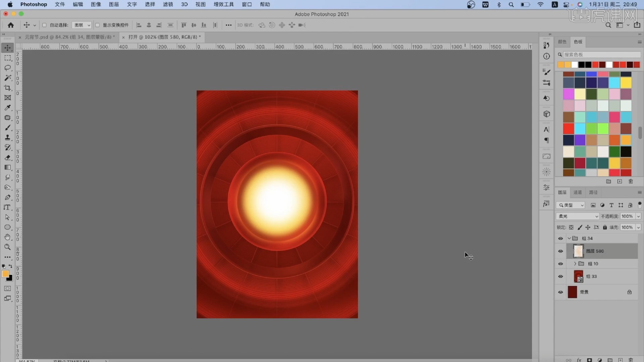Click align left edges button
Screen dimensions: 644x362
pos(139,25)
